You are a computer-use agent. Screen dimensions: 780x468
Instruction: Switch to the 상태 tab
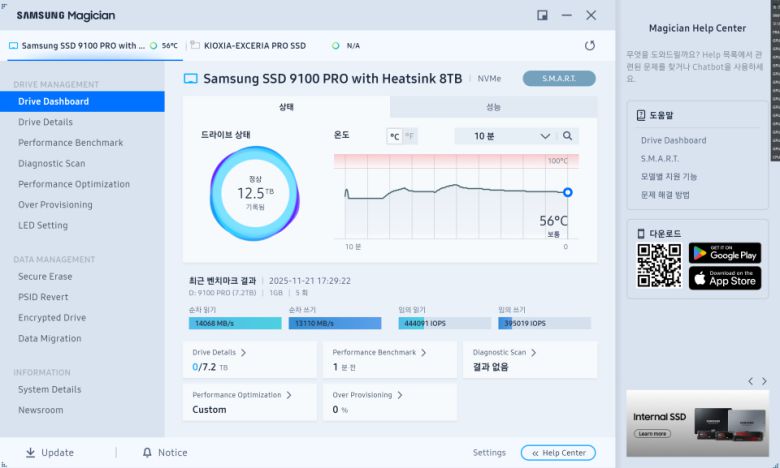click(x=286, y=107)
